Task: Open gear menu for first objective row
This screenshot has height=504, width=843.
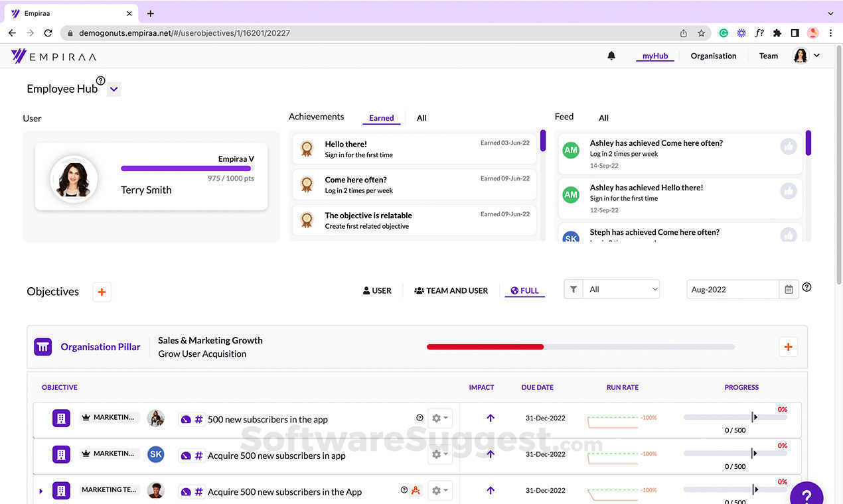Action: pos(439,418)
